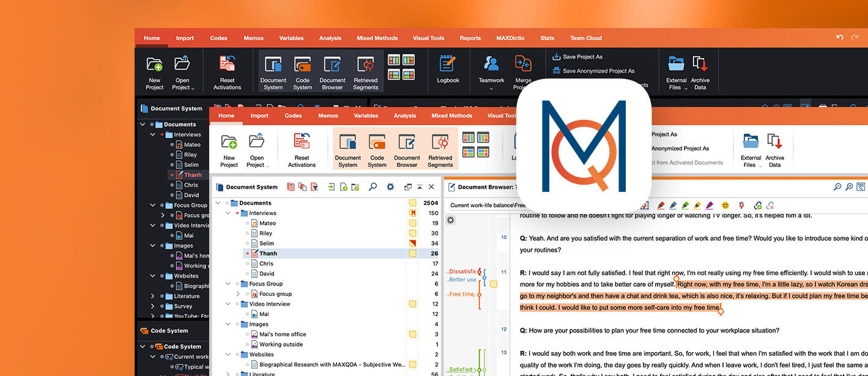Collapse the Images folder in light window tree
The height and width of the screenshot is (376, 868).
(228, 324)
